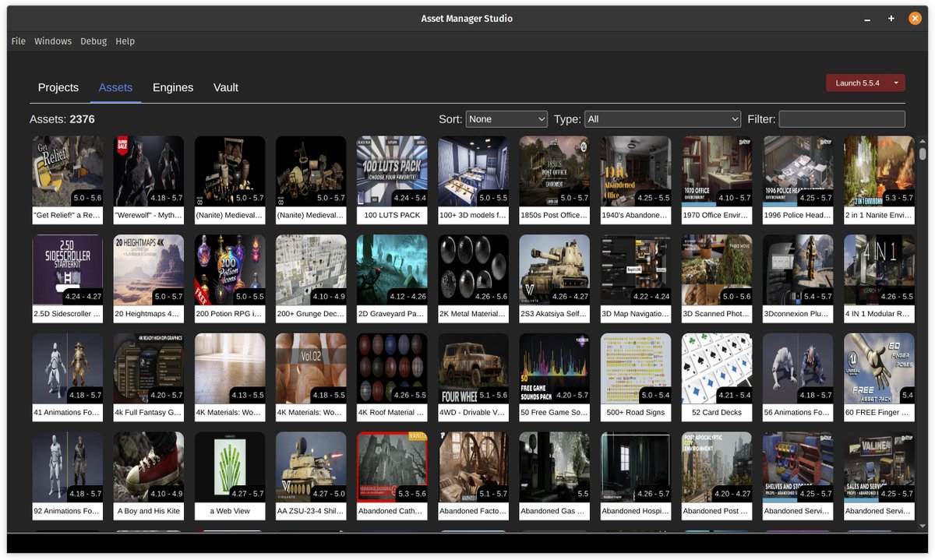
Task: Select the Abandoned Gas Station asset
Action: tap(554, 477)
